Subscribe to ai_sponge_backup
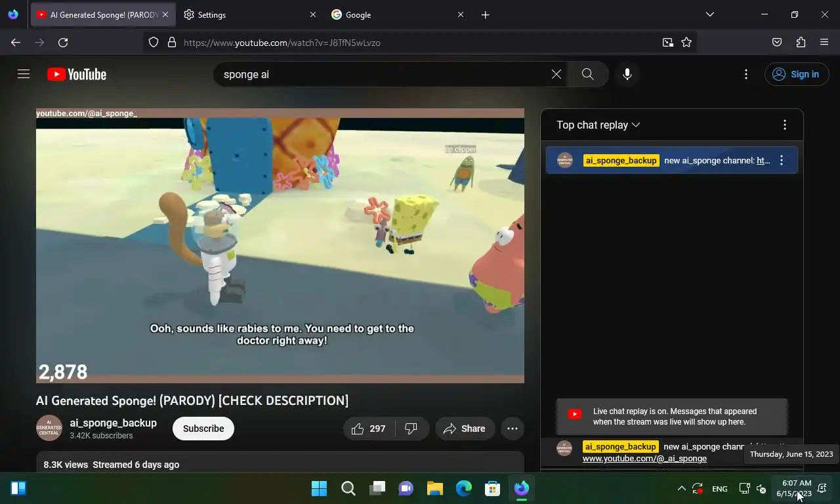This screenshot has height=504, width=840. (203, 429)
